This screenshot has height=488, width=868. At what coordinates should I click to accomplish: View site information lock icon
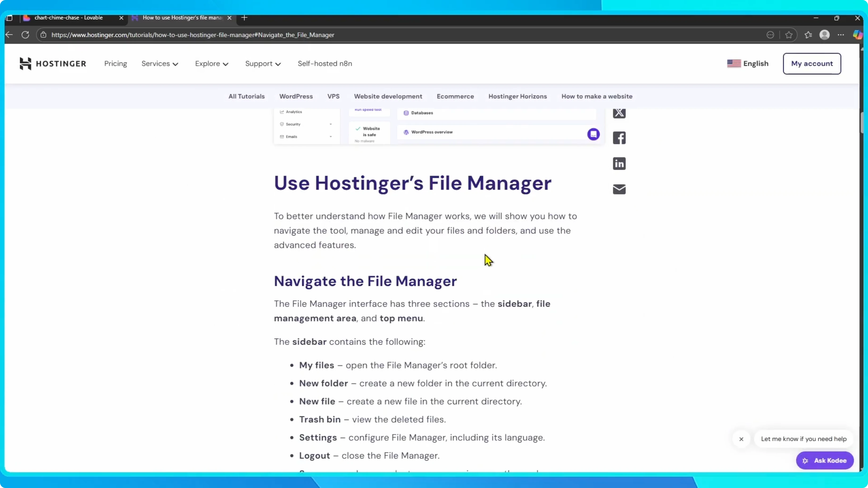(x=43, y=35)
